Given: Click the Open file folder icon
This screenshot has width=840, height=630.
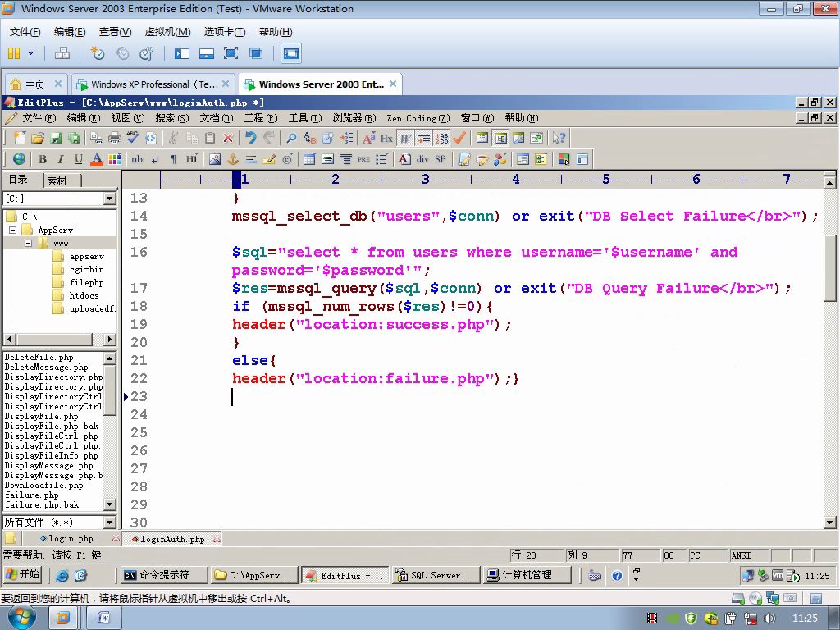Looking at the screenshot, I should [38, 138].
